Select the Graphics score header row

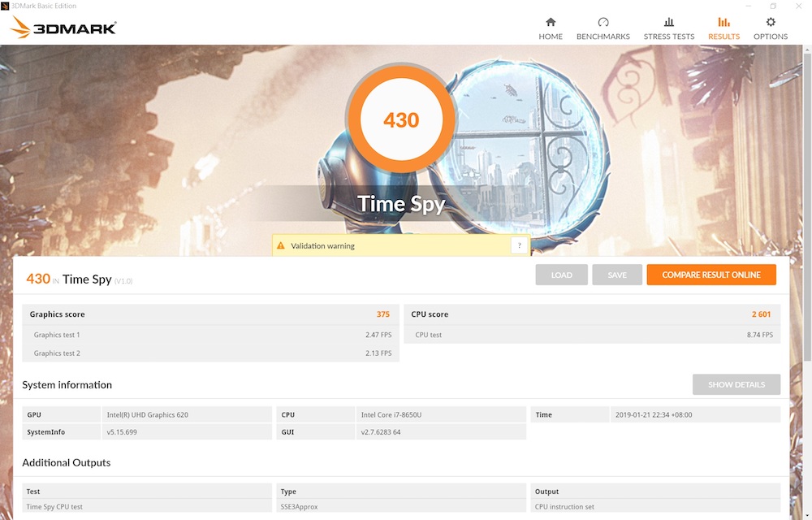tap(209, 314)
